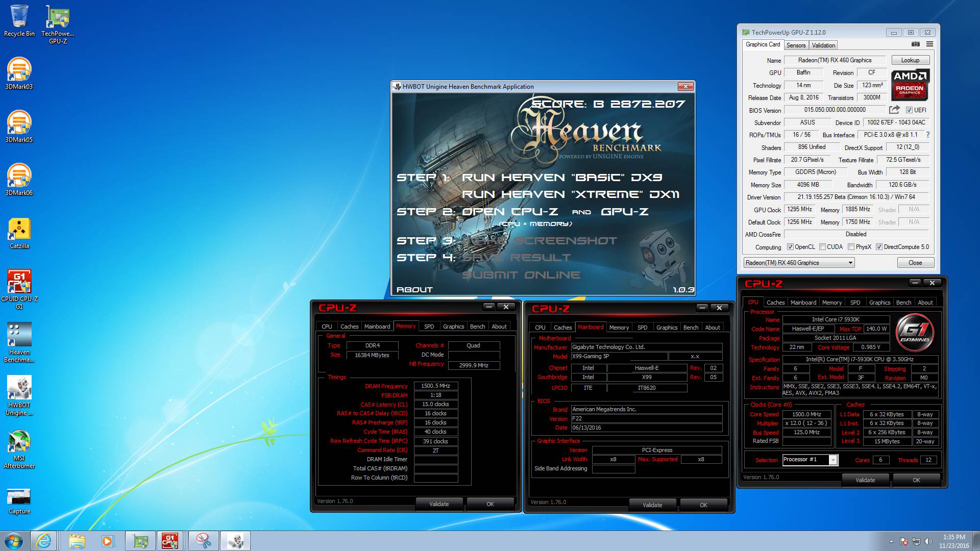Launch Internet Explorer from taskbar
The image size is (980, 551).
coord(44,541)
